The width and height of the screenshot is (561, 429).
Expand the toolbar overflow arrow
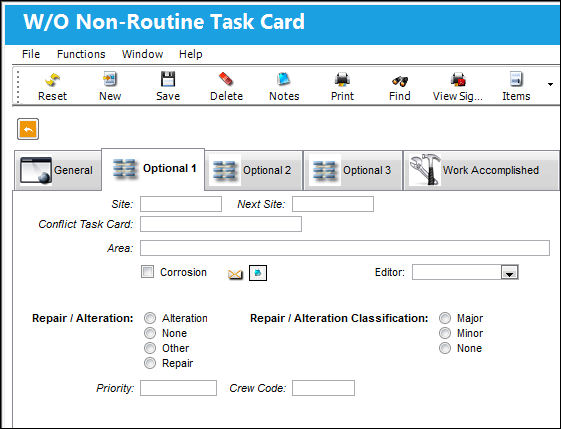[550, 84]
